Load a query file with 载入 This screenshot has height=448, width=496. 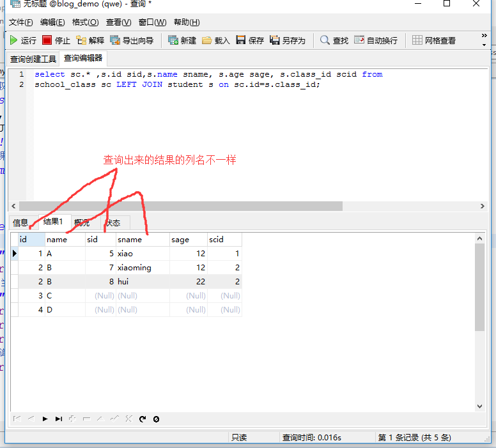pos(215,40)
